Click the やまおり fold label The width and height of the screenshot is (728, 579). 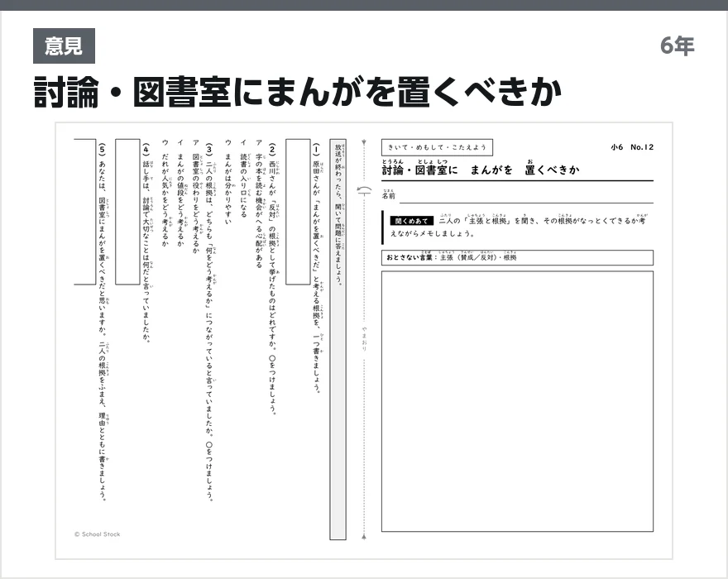(x=365, y=339)
